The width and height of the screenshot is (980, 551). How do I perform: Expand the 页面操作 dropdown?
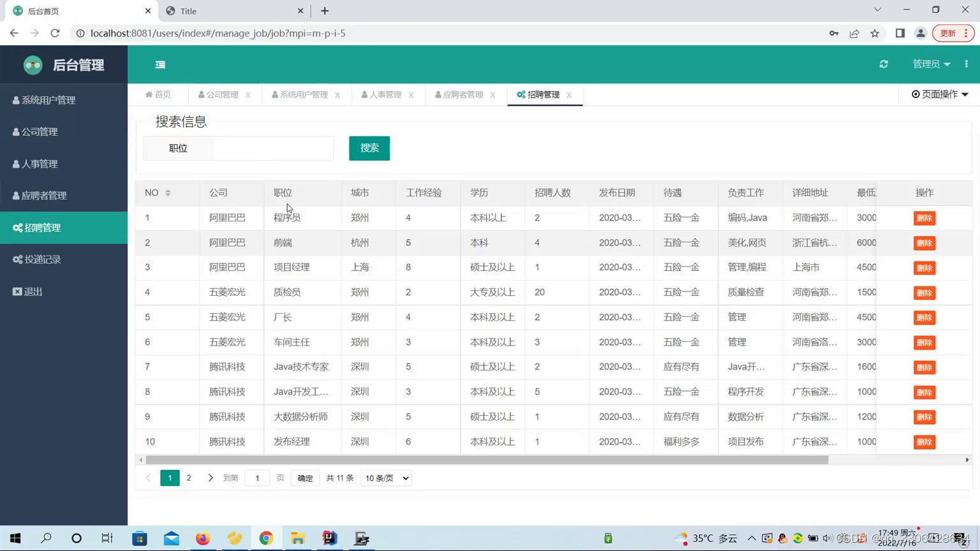pos(940,94)
